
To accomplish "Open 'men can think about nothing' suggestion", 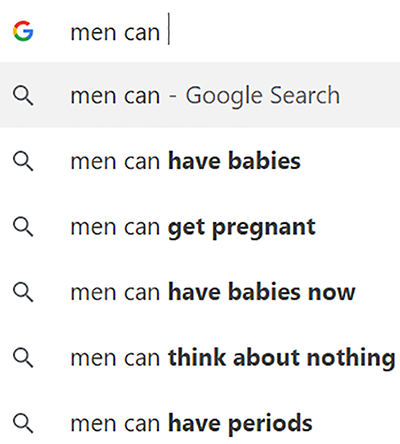I will click(200, 358).
